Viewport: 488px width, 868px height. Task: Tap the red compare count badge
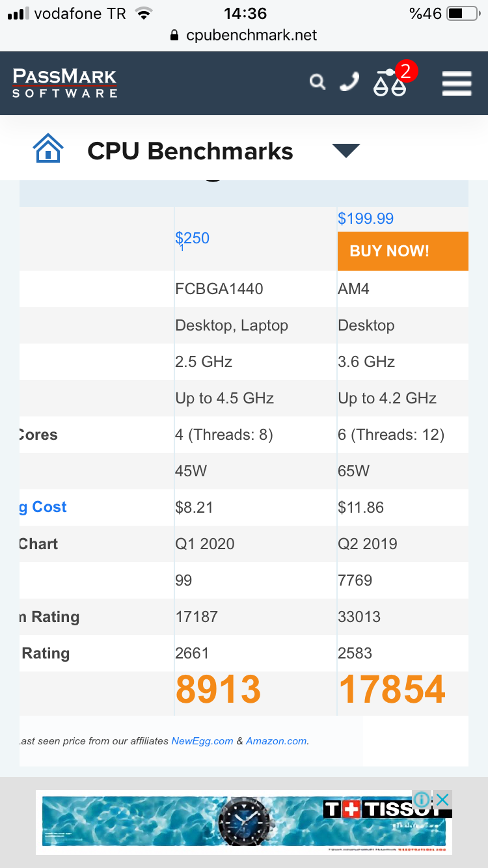406,70
